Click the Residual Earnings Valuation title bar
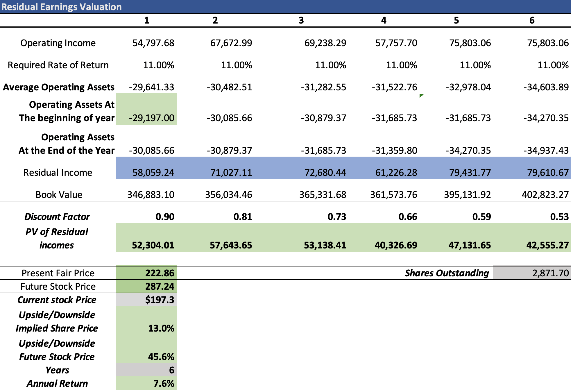Viewport: 573px width, 392px height. pyautogui.click(x=61, y=7)
